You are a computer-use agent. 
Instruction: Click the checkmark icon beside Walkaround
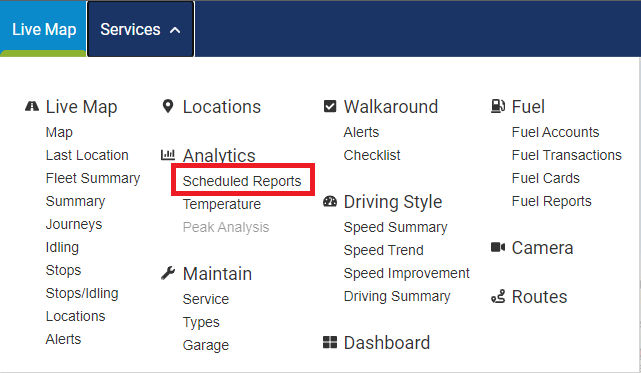pyautogui.click(x=330, y=106)
